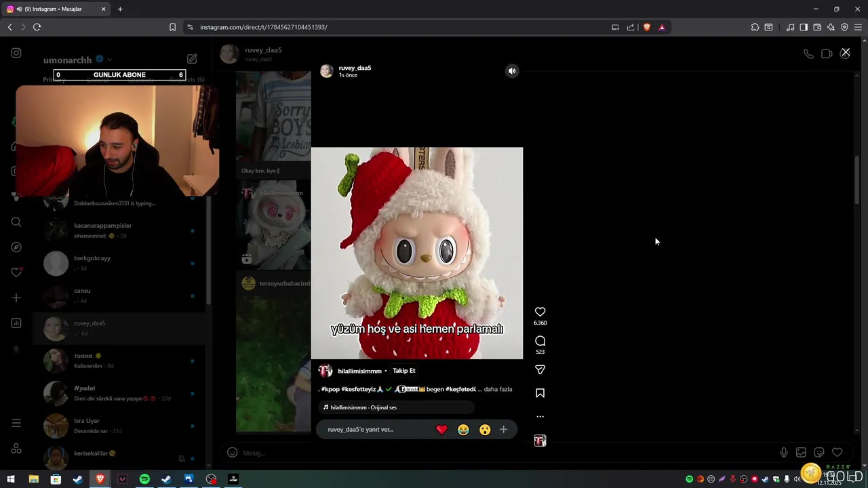Open hilallimisimmm profile link below reel
The height and width of the screenshot is (488, 868).
tap(359, 371)
